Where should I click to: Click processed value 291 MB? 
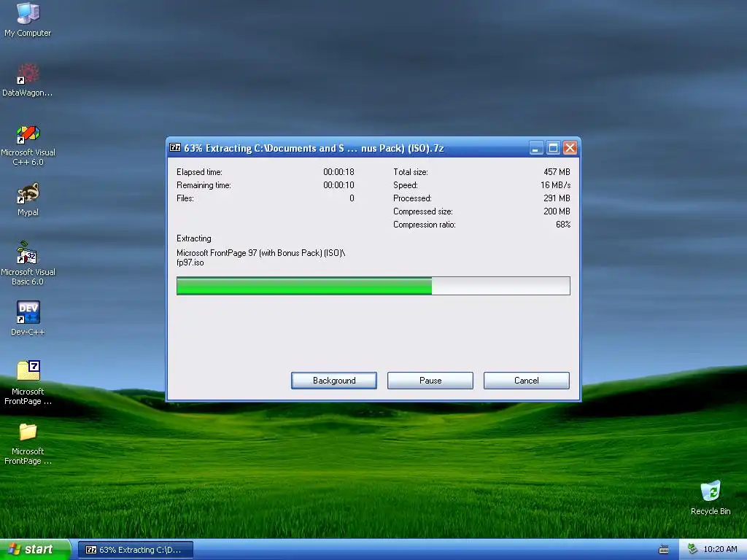(557, 198)
